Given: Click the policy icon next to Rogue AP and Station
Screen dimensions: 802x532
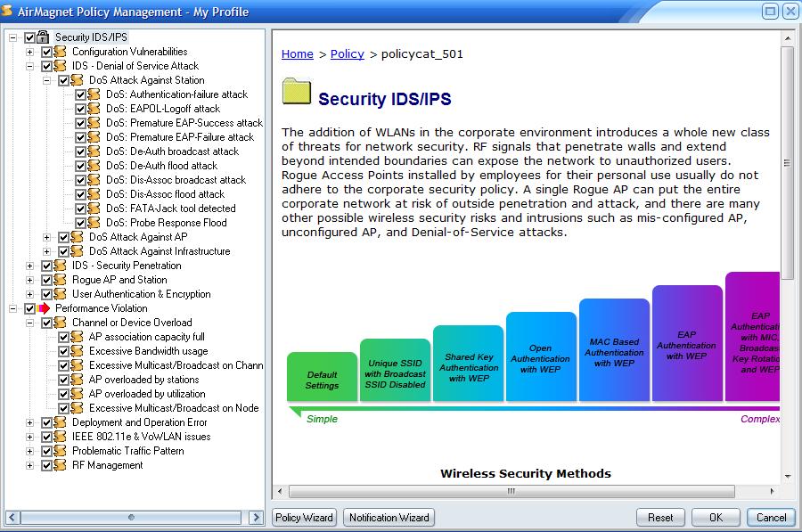Looking at the screenshot, I should [x=60, y=280].
